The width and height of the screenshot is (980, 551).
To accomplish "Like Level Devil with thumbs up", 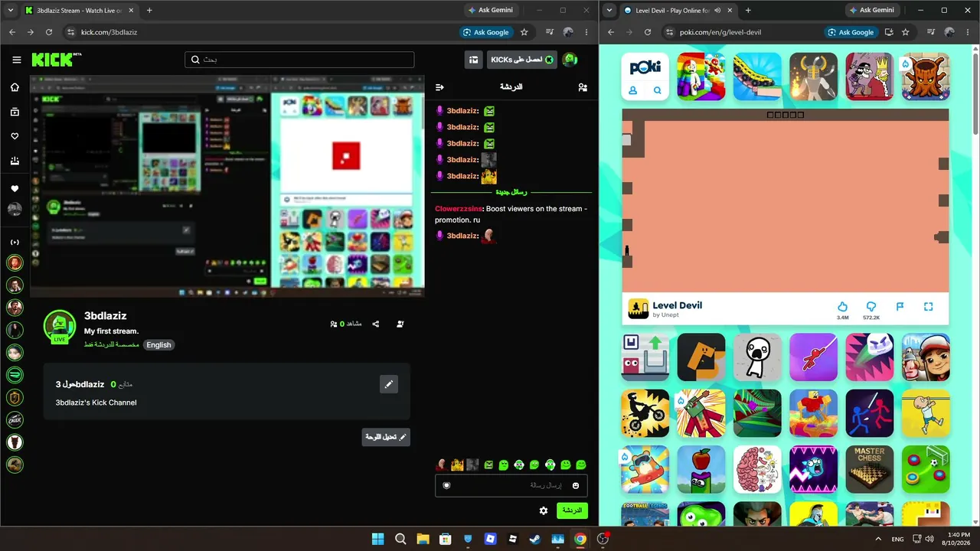I will point(843,307).
